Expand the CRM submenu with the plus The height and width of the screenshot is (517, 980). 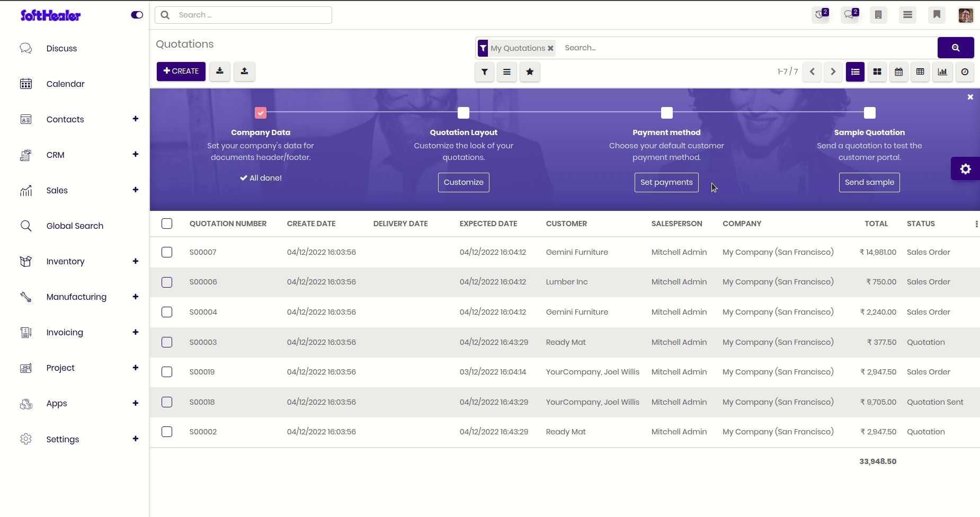pyautogui.click(x=136, y=154)
